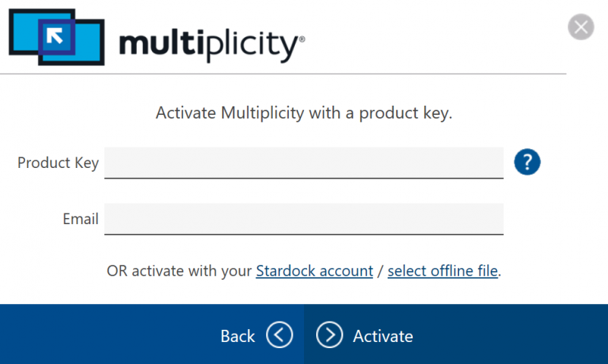Image resolution: width=608 pixels, height=364 pixels.
Task: Click empty light-blue footer area left of Back
Action: coord(106,335)
